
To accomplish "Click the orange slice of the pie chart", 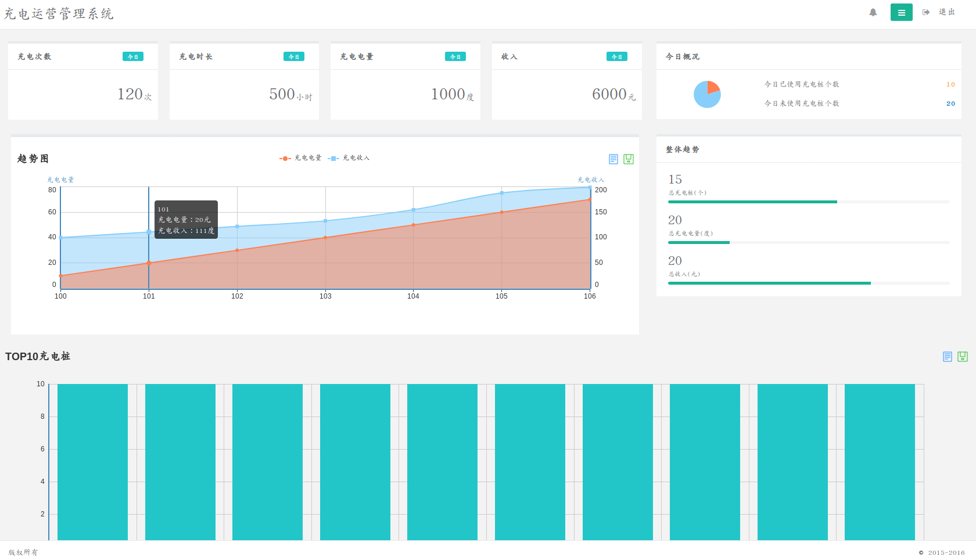I will [x=713, y=88].
